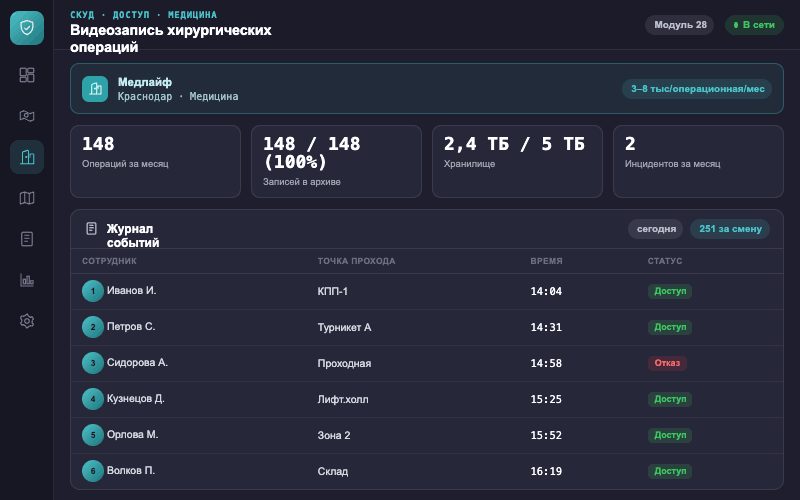Click the Модуль 28 badge
The height and width of the screenshot is (500, 800).
click(680, 24)
